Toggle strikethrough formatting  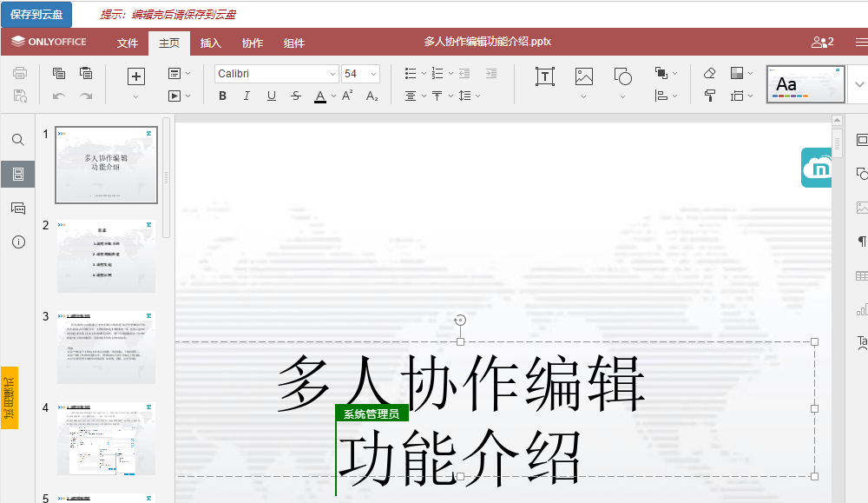click(x=296, y=96)
